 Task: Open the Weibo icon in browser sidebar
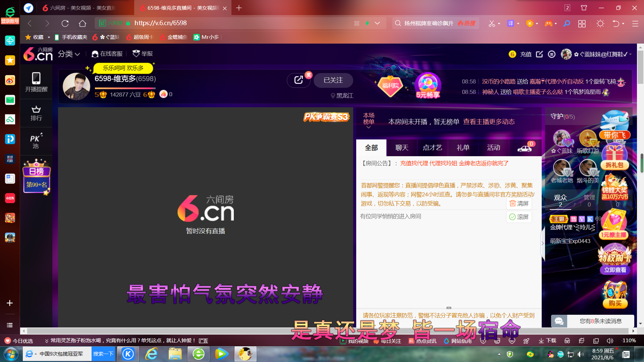[x=10, y=80]
